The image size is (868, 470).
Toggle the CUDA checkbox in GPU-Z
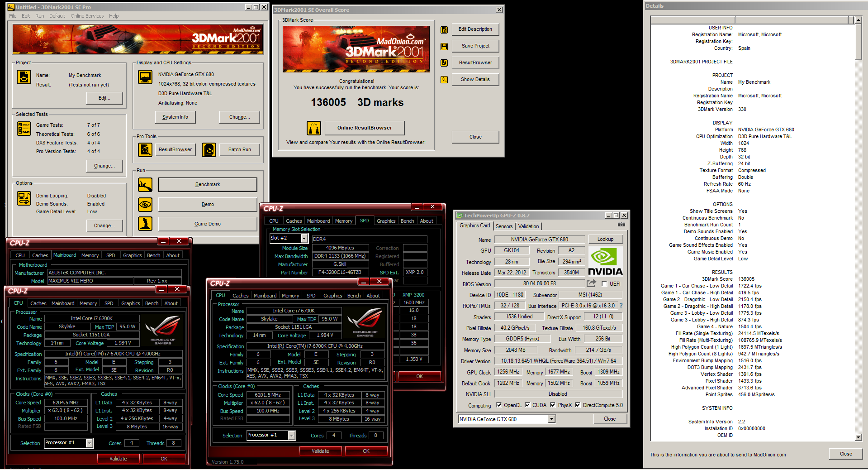(x=527, y=405)
